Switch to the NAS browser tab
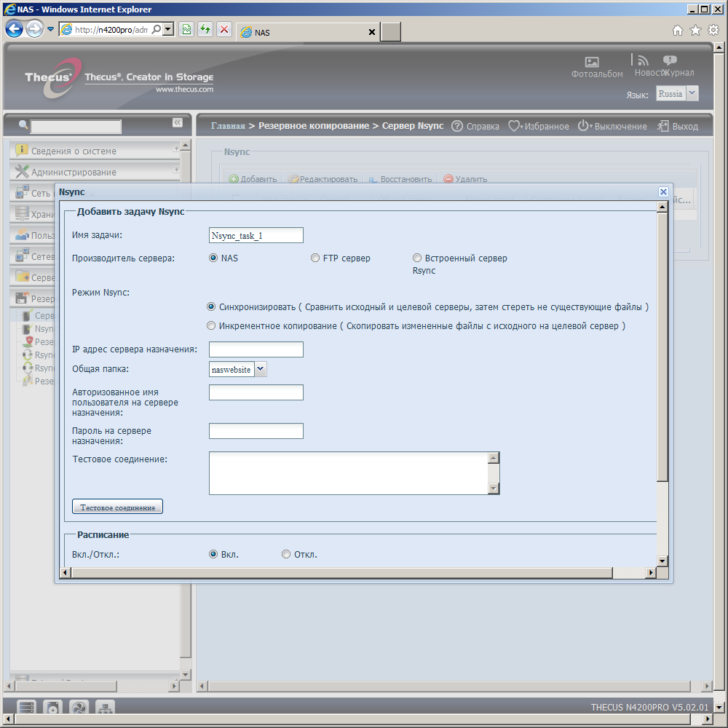Screen dimensions: 728x728 308,32
